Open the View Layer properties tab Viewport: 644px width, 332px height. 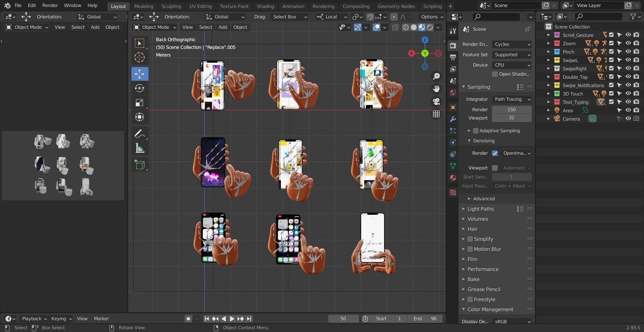click(453, 69)
